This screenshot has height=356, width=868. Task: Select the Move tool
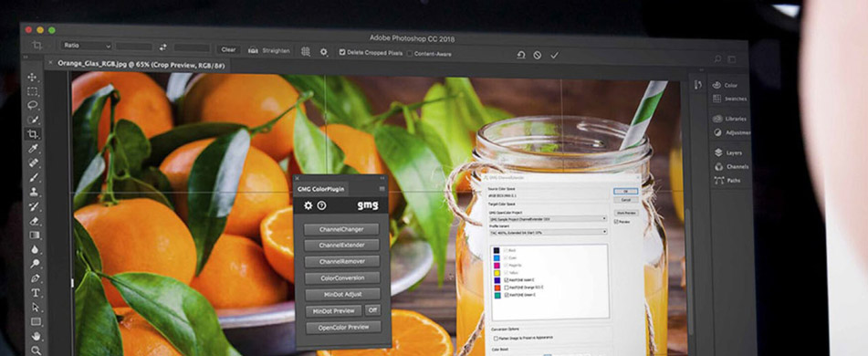[33, 77]
